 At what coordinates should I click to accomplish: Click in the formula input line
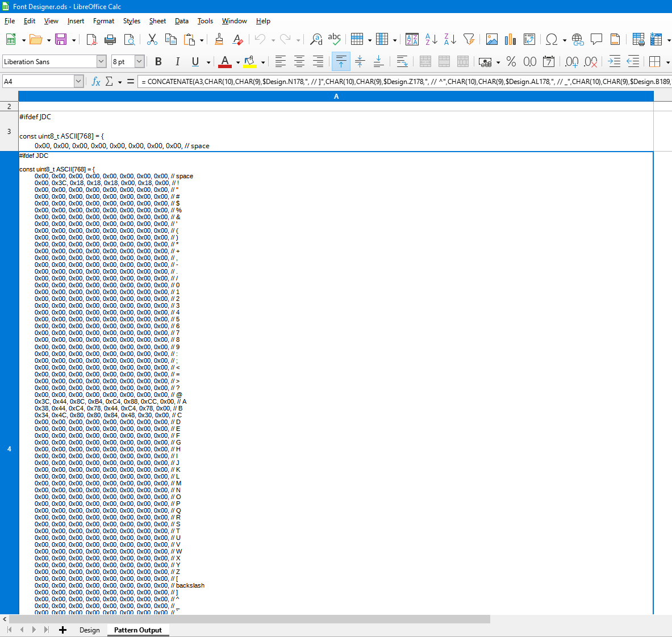404,81
